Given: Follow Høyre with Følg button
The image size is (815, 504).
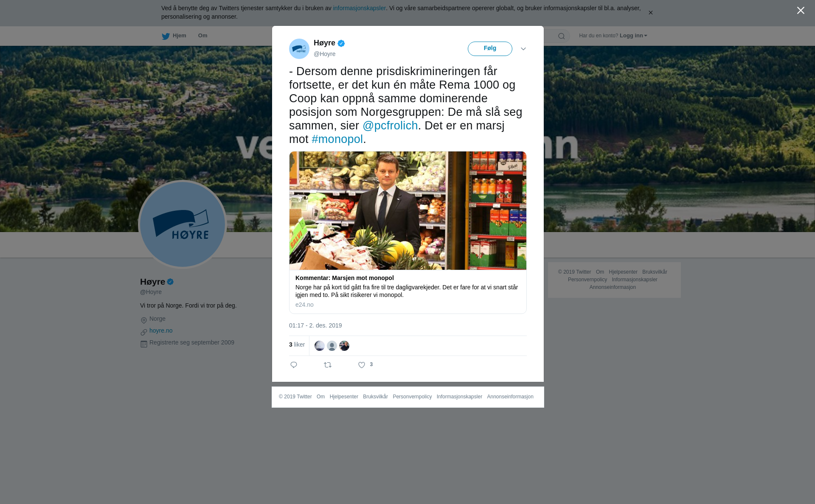Looking at the screenshot, I should coord(490,49).
